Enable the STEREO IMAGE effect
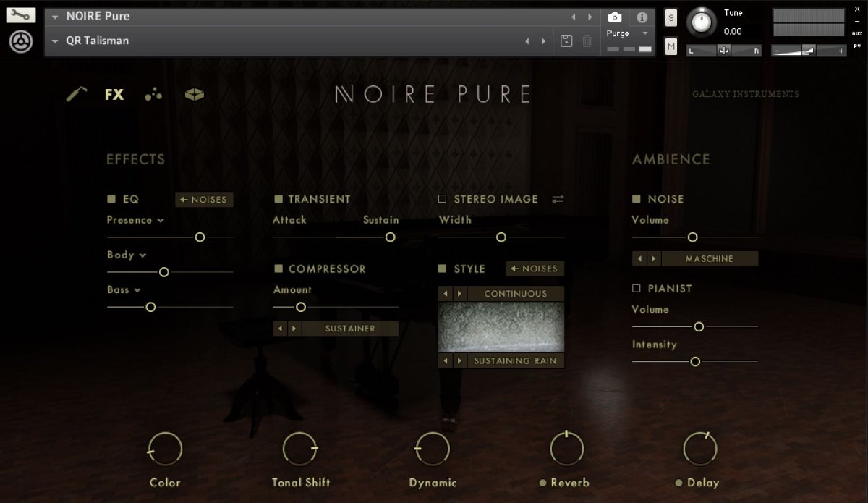868x503 pixels. pyautogui.click(x=443, y=199)
